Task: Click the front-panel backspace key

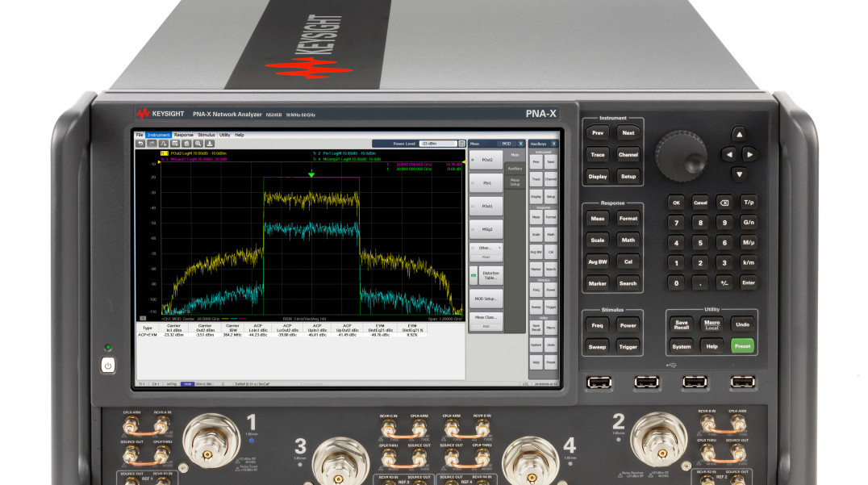Action: coord(724,203)
